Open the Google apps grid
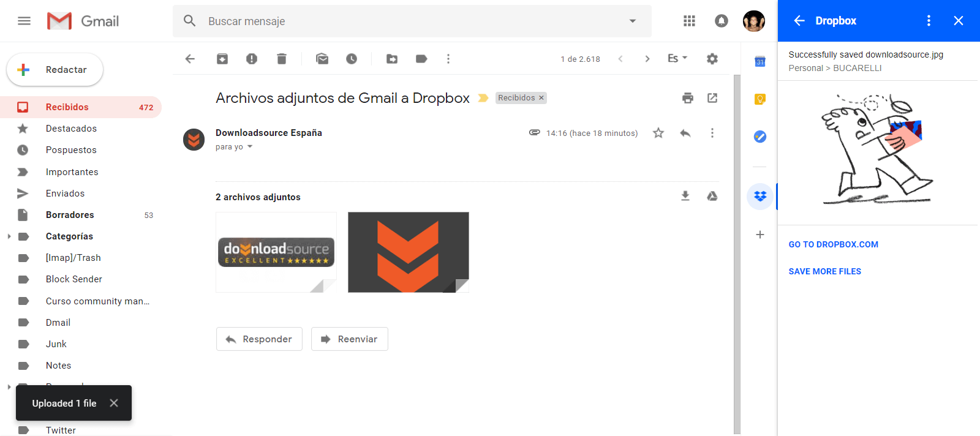The image size is (980, 436). tap(689, 21)
